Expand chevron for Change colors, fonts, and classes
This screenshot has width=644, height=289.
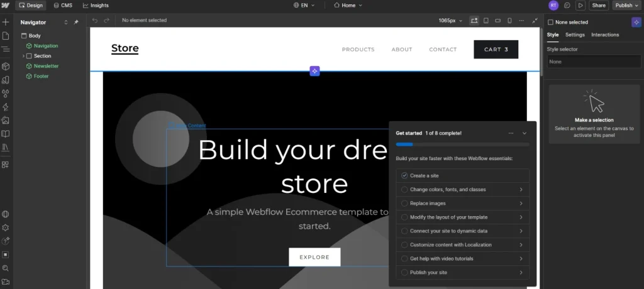(521, 190)
